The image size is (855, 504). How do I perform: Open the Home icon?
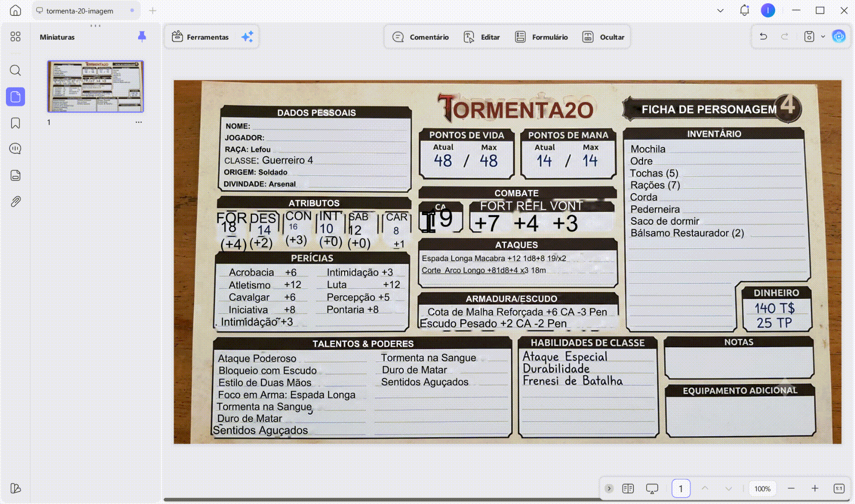(15, 10)
